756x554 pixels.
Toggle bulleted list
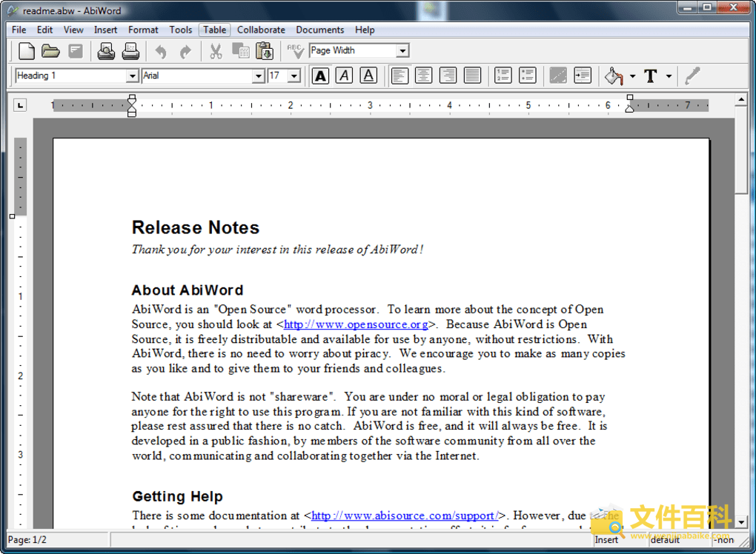click(528, 76)
